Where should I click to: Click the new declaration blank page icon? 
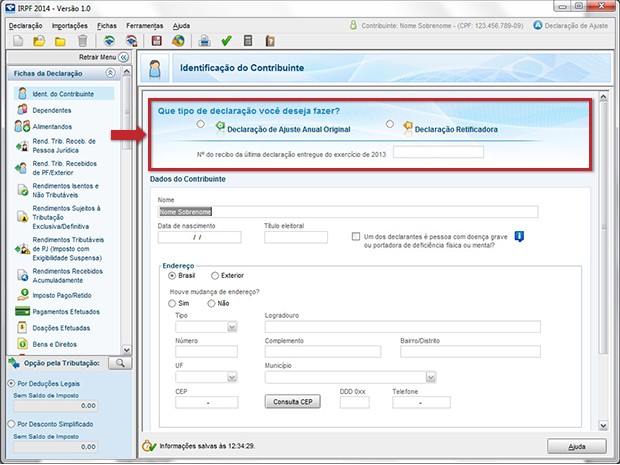click(18, 41)
